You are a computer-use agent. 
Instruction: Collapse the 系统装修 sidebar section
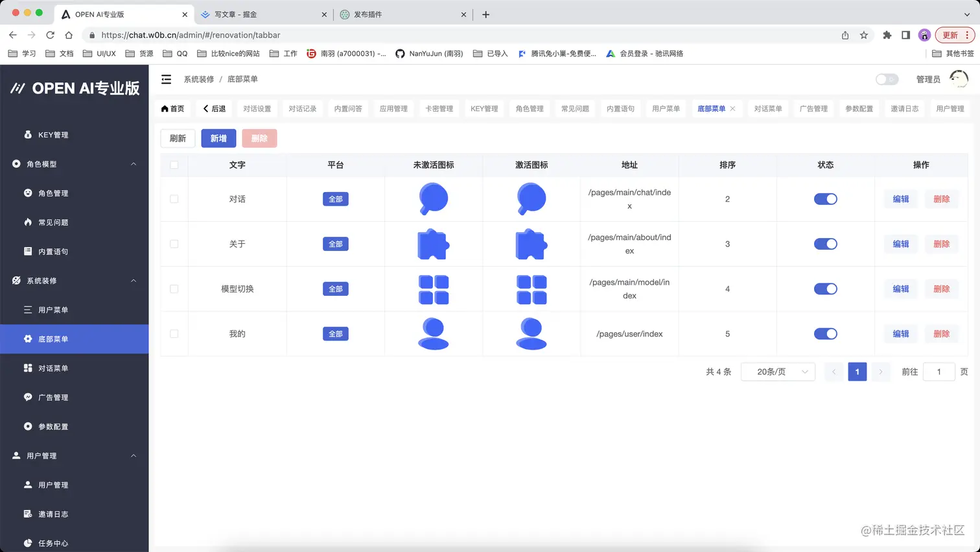click(x=133, y=280)
